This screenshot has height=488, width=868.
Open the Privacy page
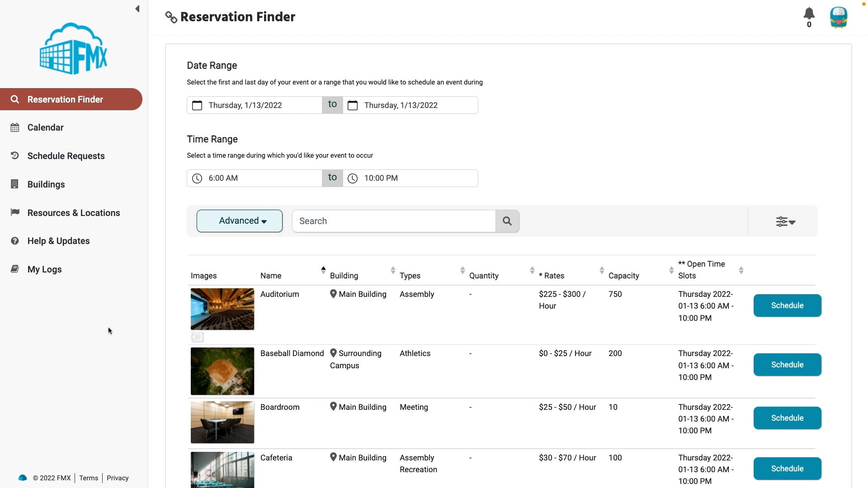pyautogui.click(x=118, y=478)
